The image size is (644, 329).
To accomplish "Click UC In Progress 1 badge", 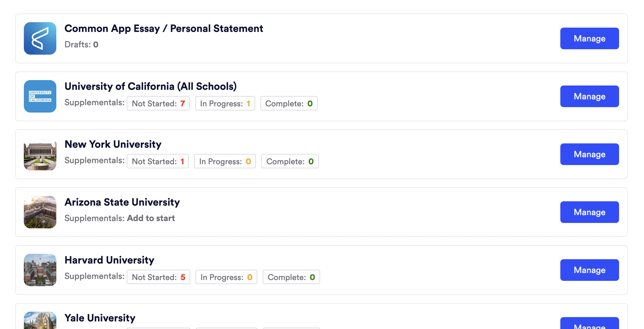I will (x=225, y=103).
